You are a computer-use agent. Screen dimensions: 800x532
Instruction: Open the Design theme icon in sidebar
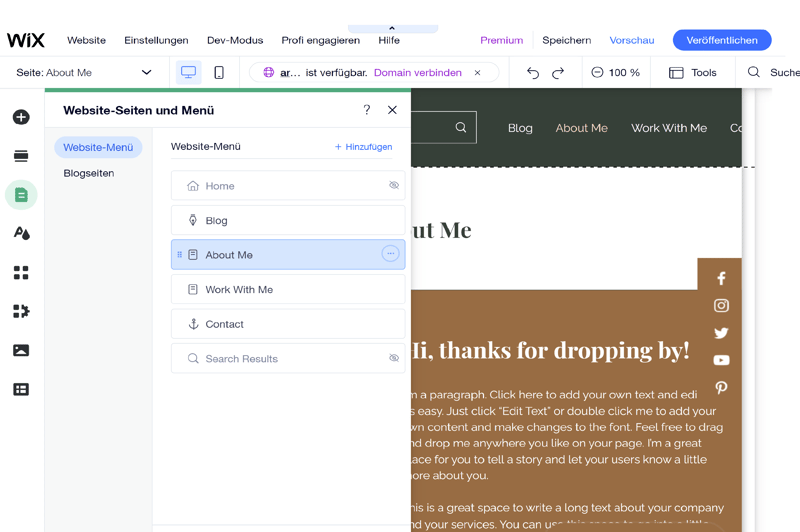(21, 233)
